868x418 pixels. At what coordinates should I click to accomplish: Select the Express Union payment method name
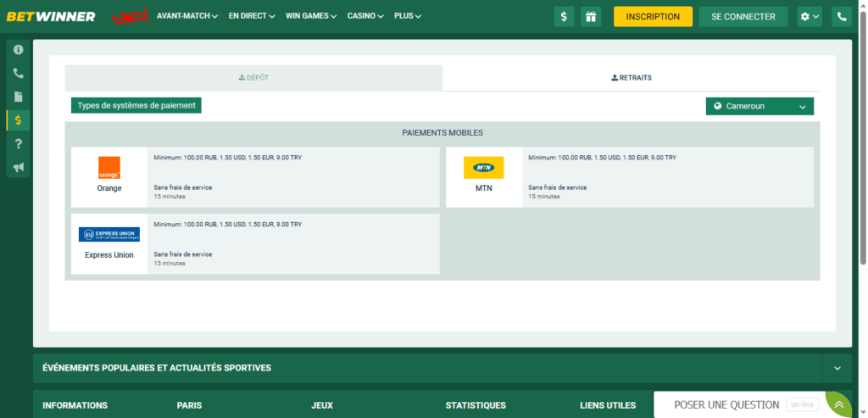[x=109, y=255]
